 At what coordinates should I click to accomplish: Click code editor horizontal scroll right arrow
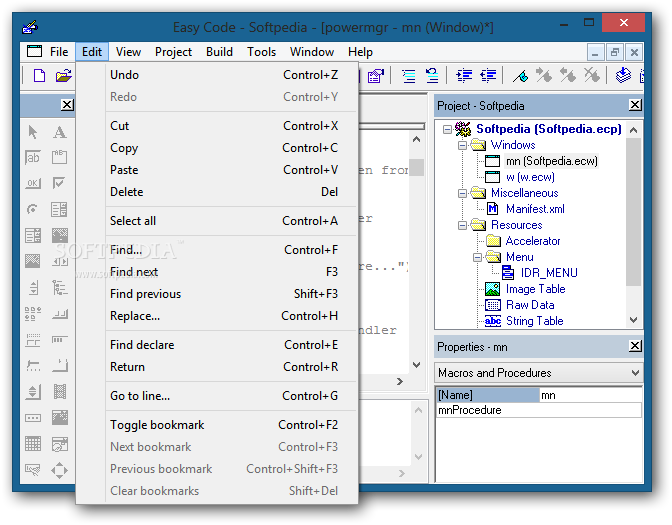[x=400, y=381]
